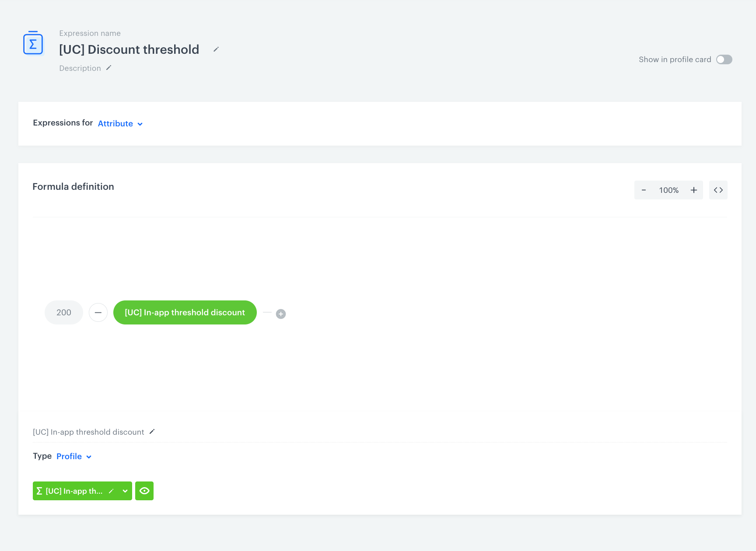Image resolution: width=756 pixels, height=551 pixels.
Task: Click the pencil icon next to Description
Action: [x=109, y=68]
